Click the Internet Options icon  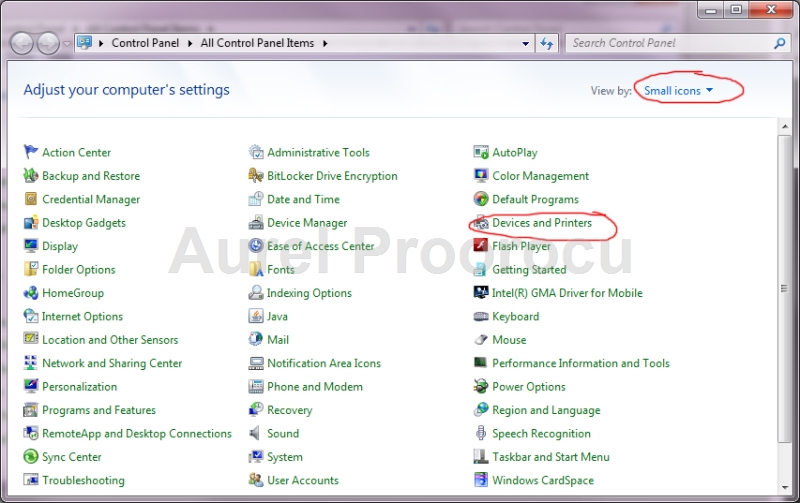pyautogui.click(x=31, y=316)
